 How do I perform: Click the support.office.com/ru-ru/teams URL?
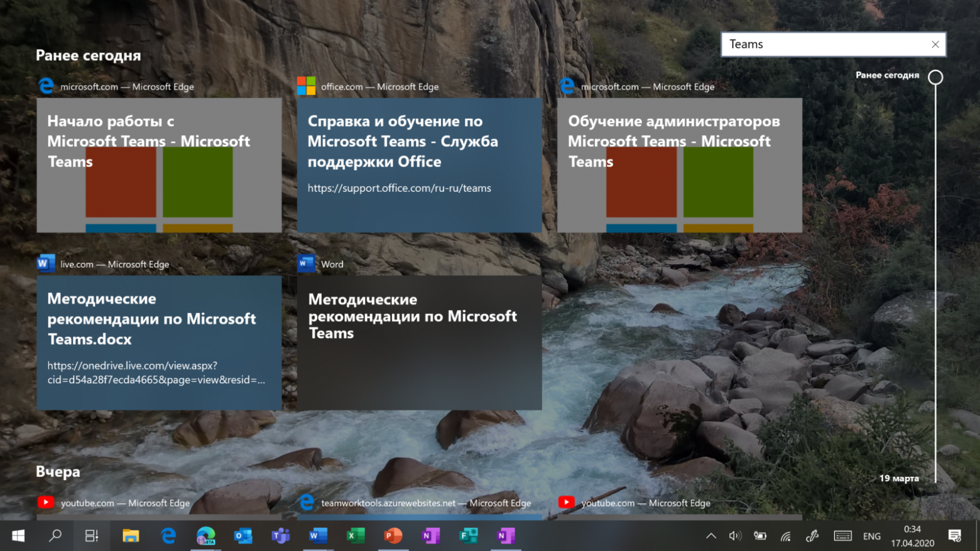(x=400, y=188)
